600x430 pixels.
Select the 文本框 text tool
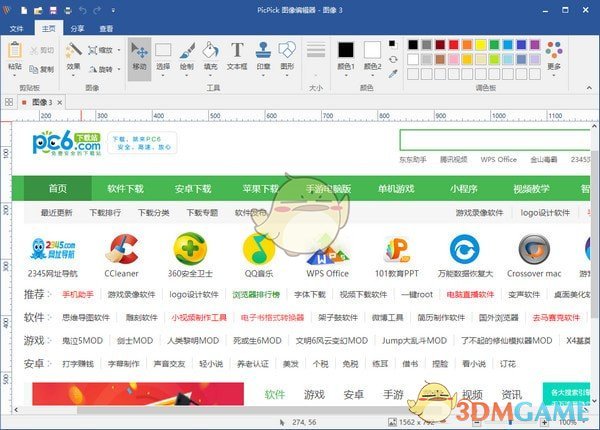(237, 55)
